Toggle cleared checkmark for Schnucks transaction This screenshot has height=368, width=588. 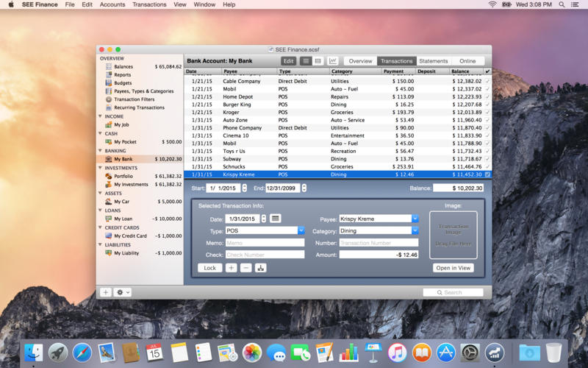click(x=487, y=167)
